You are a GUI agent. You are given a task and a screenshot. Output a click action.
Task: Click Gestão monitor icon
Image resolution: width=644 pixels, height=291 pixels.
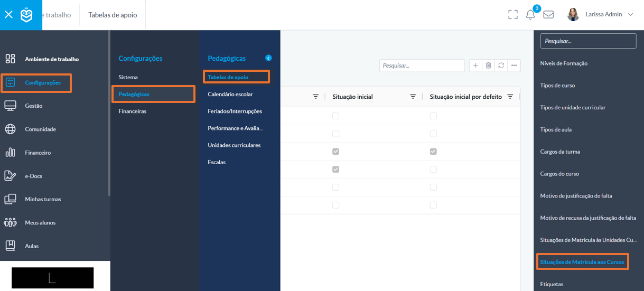(x=10, y=106)
